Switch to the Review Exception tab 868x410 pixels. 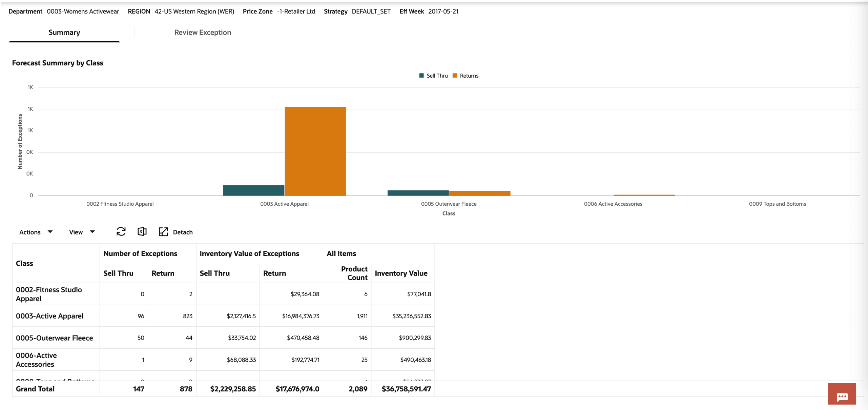point(203,33)
